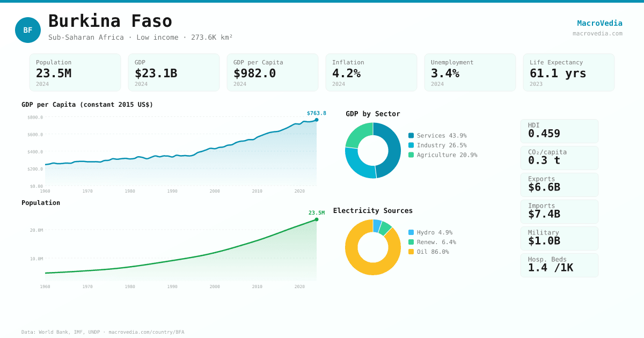Click the Industry legend color swatch

click(411, 145)
